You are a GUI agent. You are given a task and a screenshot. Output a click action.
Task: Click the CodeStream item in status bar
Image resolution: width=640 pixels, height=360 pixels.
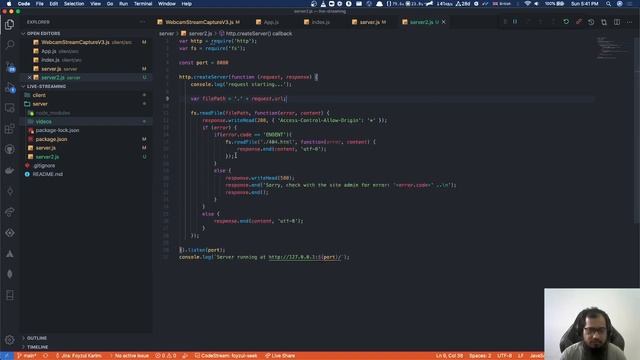coord(226,356)
